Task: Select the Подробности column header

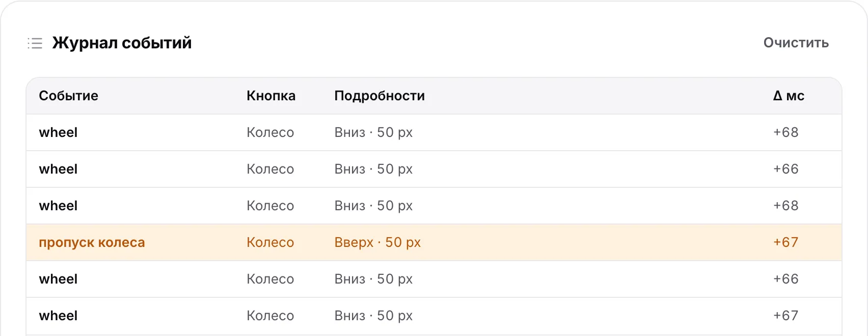Action: [x=379, y=96]
